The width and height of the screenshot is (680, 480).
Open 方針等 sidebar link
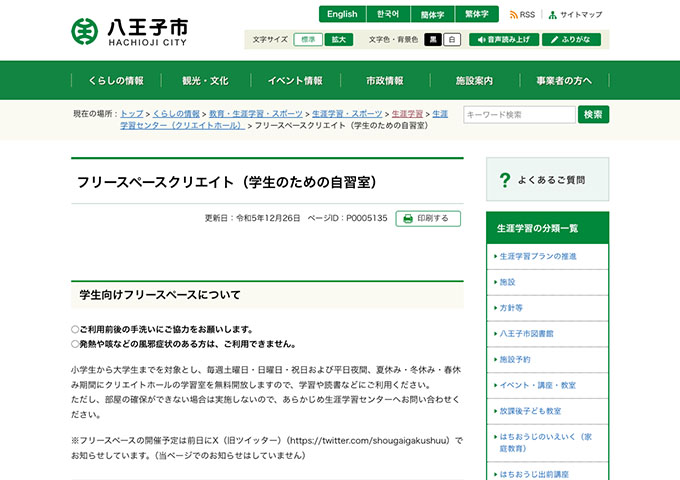coord(511,308)
